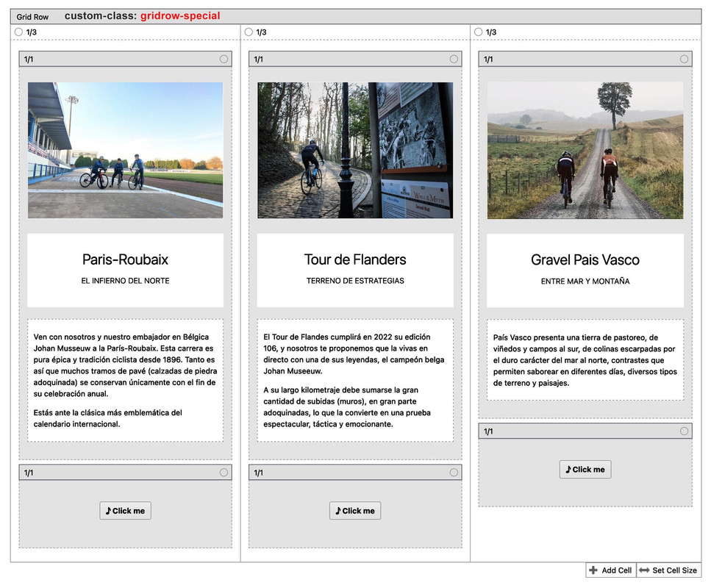Select the cobblestone road cyclist image
The width and height of the screenshot is (711, 588).
[x=355, y=150]
